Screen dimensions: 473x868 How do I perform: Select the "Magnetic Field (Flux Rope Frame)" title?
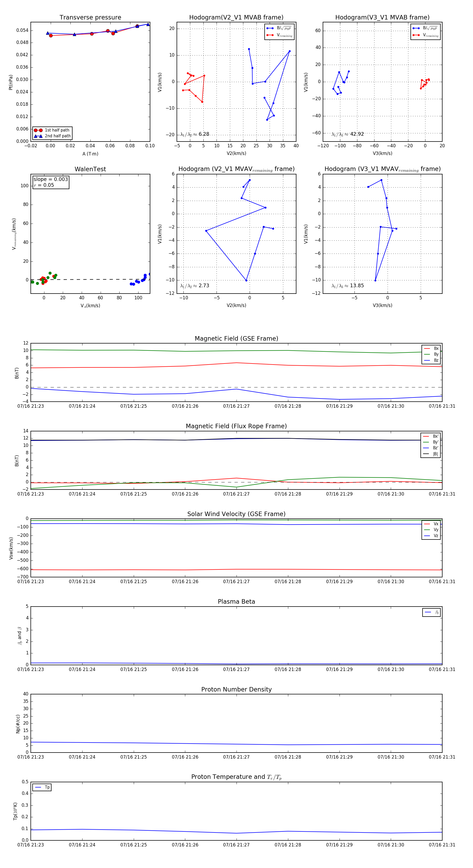click(x=236, y=426)
